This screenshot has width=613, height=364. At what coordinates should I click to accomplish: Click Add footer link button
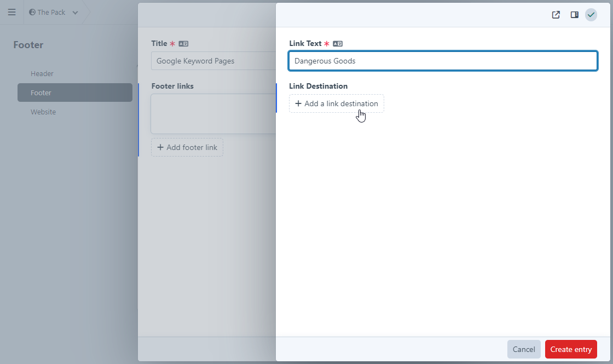click(x=187, y=147)
